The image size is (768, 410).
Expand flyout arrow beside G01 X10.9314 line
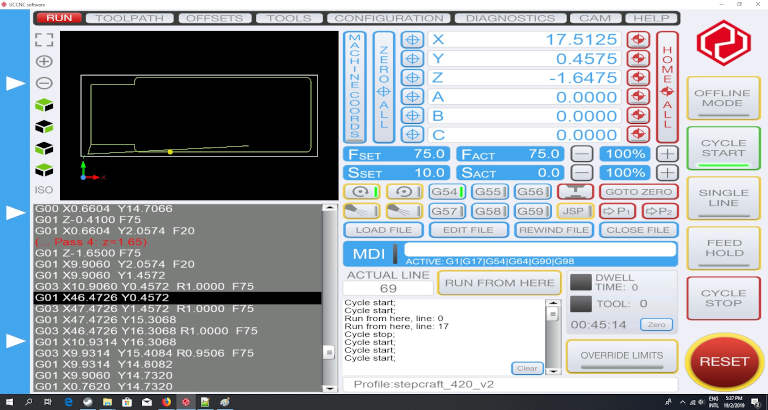(15, 341)
